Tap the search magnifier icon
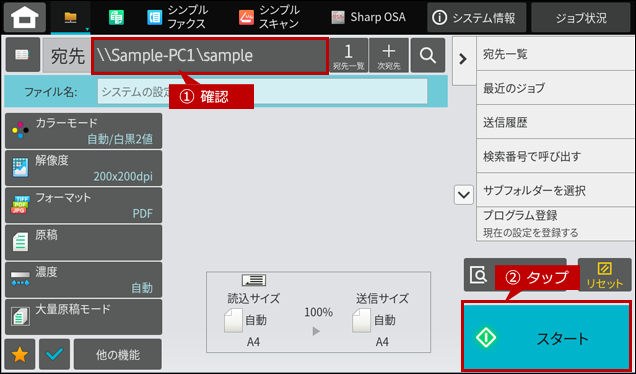This screenshot has width=636, height=374. [428, 55]
